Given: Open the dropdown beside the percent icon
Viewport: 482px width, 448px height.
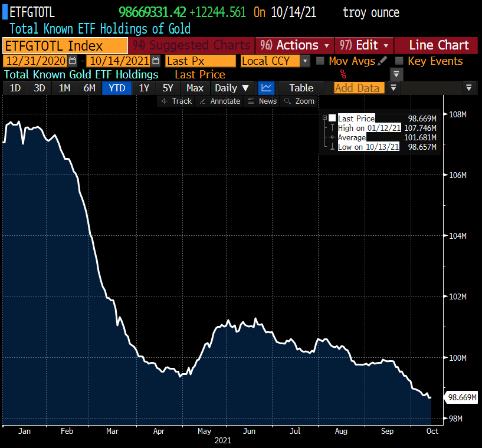Looking at the screenshot, I should (x=396, y=74).
